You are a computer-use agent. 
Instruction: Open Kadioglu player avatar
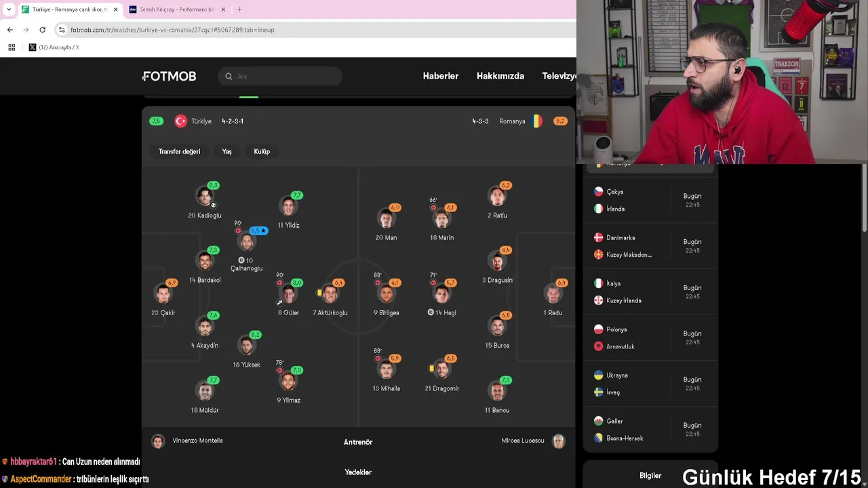(x=205, y=197)
